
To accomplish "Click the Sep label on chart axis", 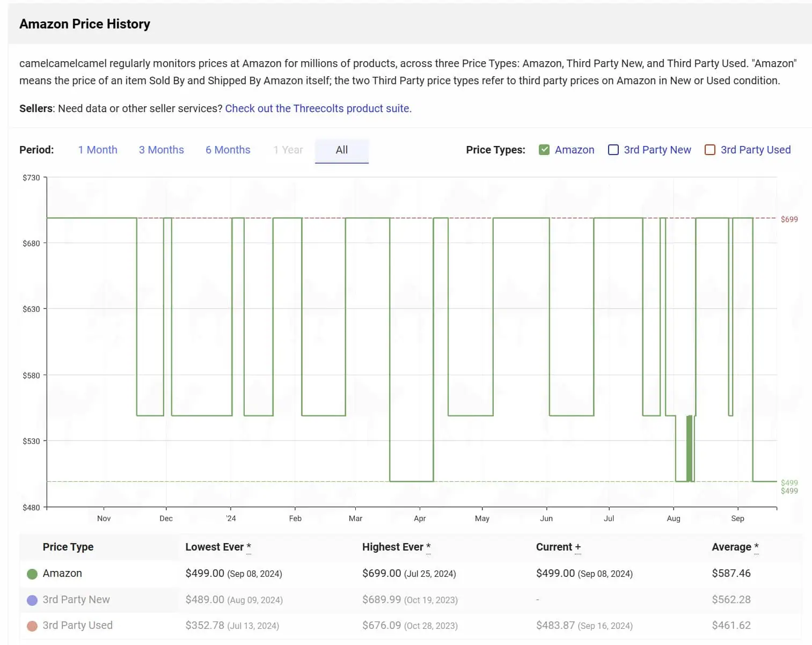I will [737, 518].
